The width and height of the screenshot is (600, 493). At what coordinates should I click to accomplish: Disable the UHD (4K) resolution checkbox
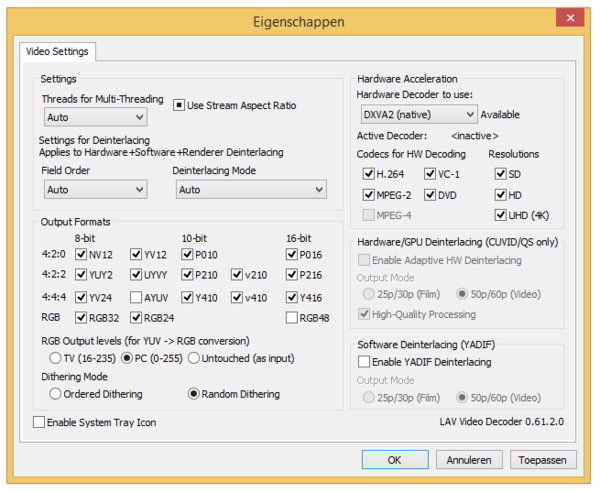(x=500, y=215)
